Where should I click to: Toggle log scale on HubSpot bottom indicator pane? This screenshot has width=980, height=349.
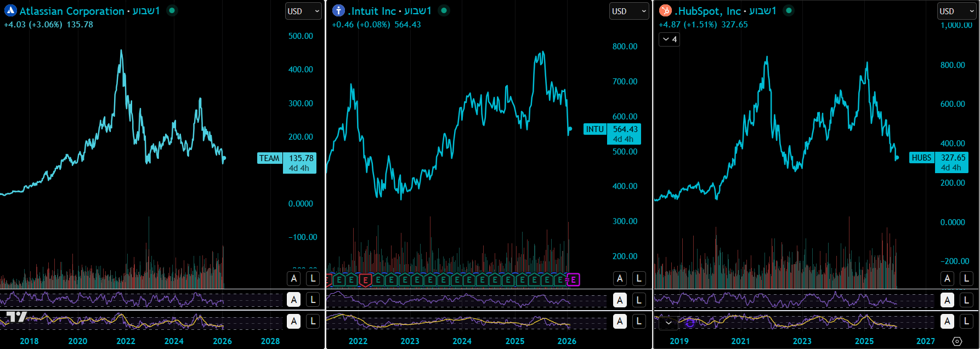[967, 322]
